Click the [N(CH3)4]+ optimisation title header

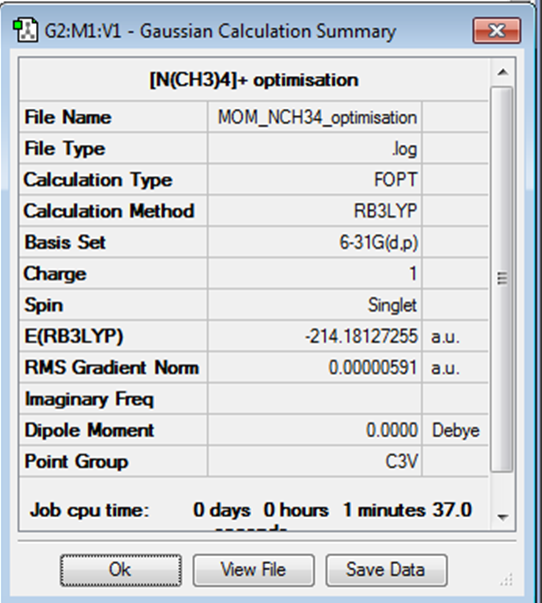point(254,80)
